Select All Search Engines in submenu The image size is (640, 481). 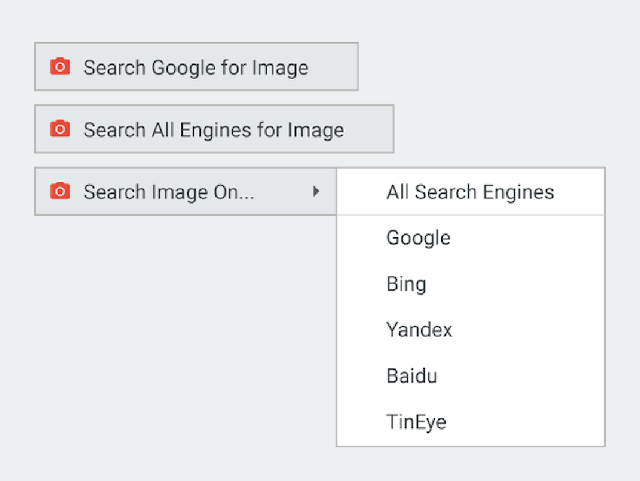coord(471,192)
